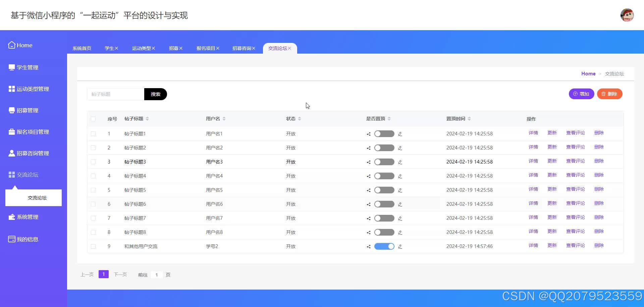644x307 pixels.
Task: Click the 系统管理 sidebar icon
Action: click(x=12, y=217)
